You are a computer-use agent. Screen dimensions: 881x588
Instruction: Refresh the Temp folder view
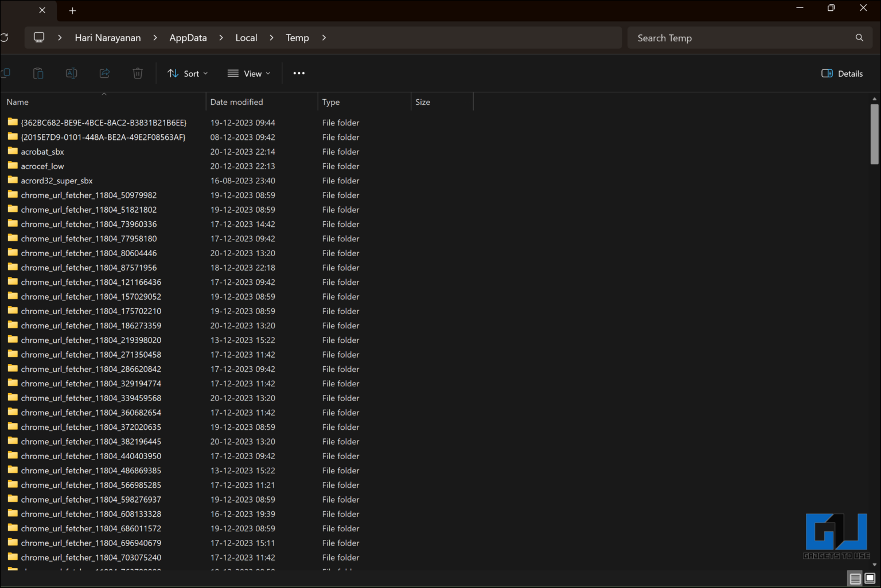coord(5,37)
